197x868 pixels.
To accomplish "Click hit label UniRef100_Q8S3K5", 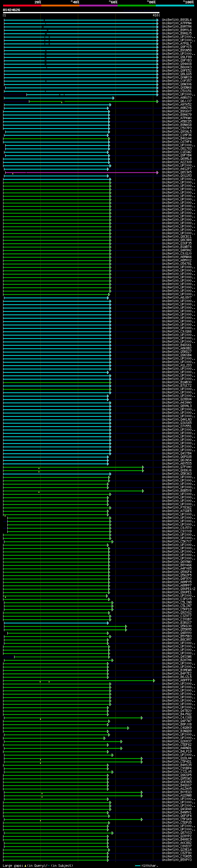I will tap(177, 172).
